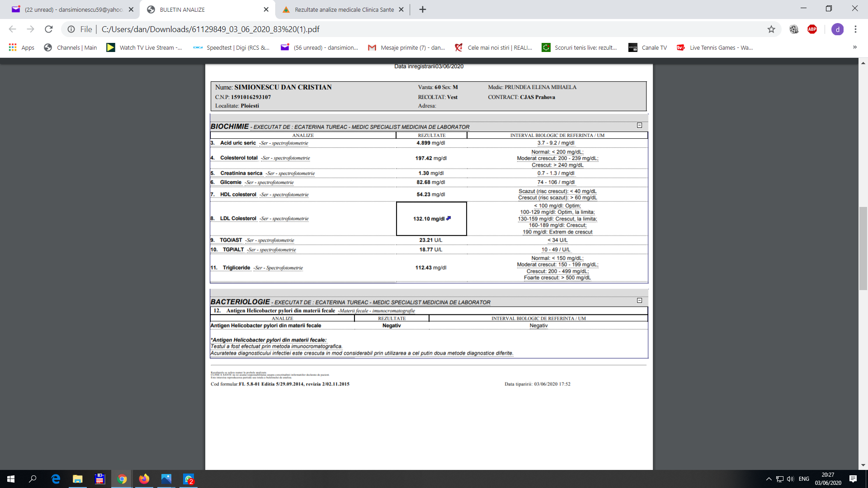Click patient name SIMIONESCU DAN CRISTIAN

coord(283,87)
